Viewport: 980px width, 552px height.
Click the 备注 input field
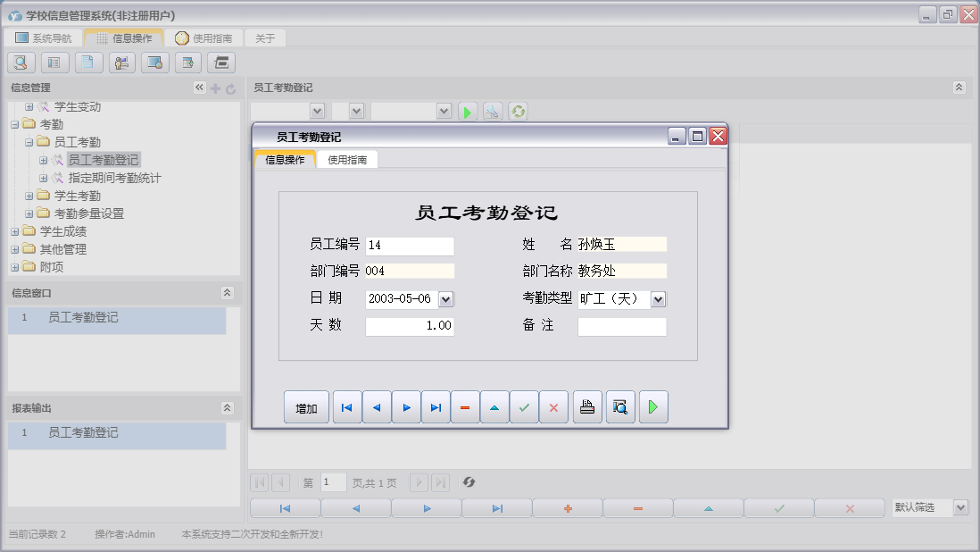point(621,327)
